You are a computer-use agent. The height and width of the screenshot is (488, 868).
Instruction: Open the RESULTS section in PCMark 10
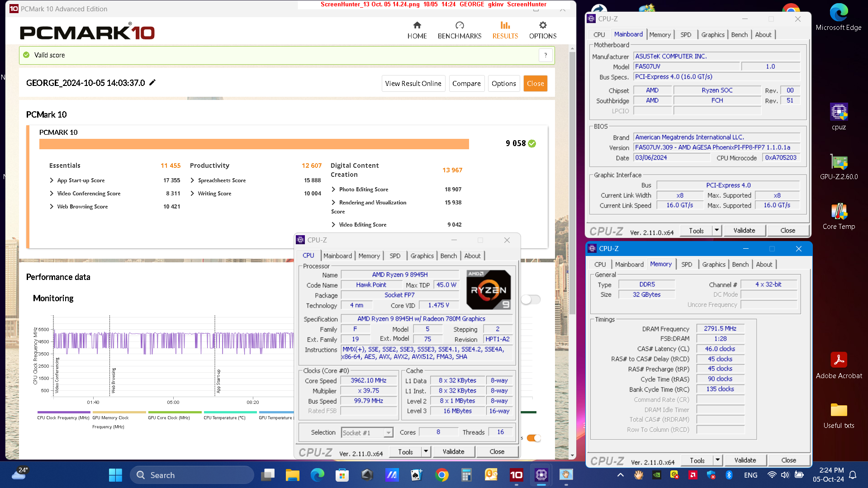coord(505,30)
